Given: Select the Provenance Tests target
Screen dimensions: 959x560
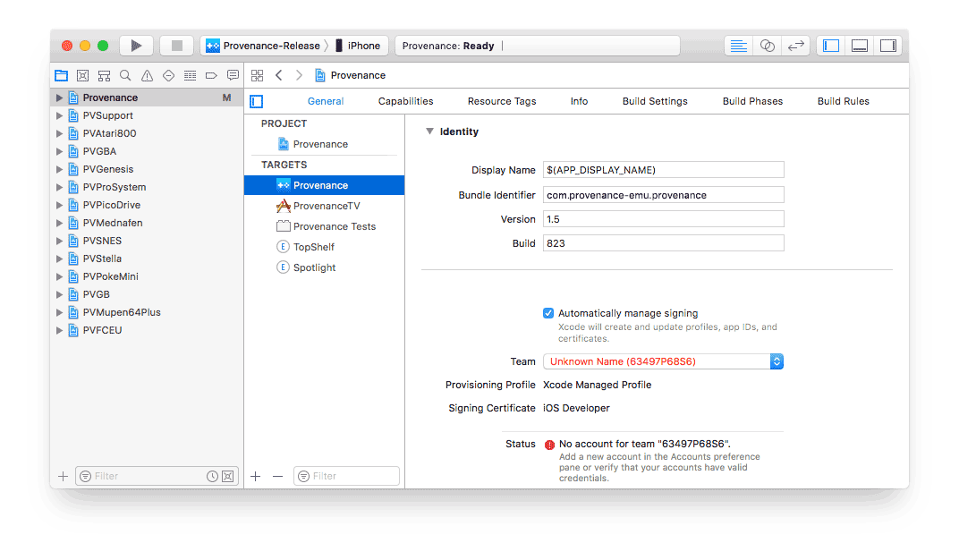Looking at the screenshot, I should click(324, 226).
